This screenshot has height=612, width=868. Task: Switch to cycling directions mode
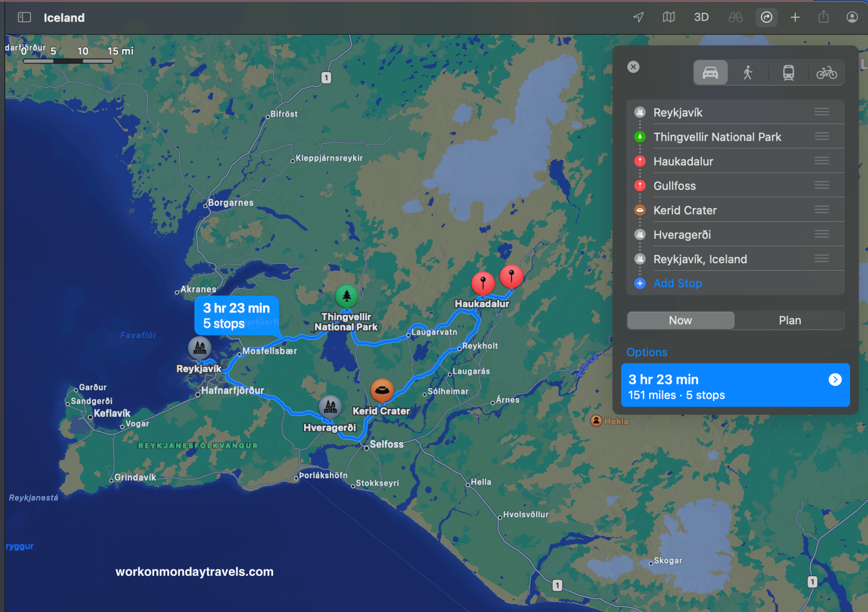pyautogui.click(x=826, y=73)
